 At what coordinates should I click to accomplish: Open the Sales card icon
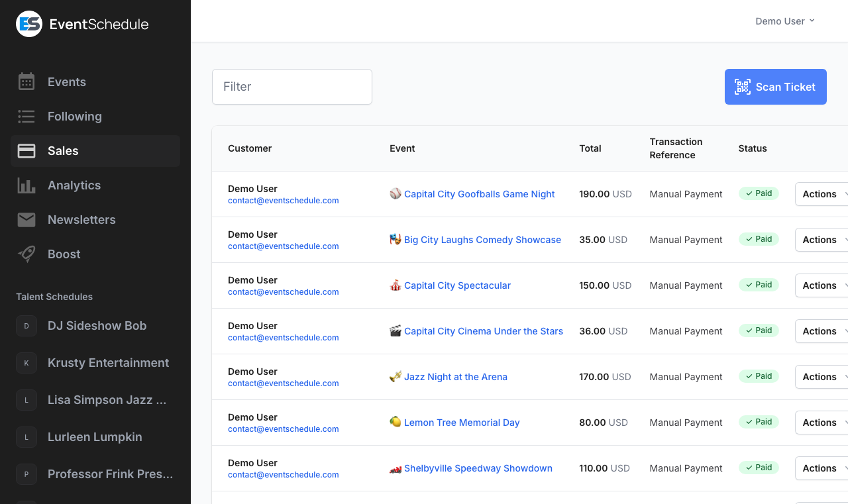point(26,150)
